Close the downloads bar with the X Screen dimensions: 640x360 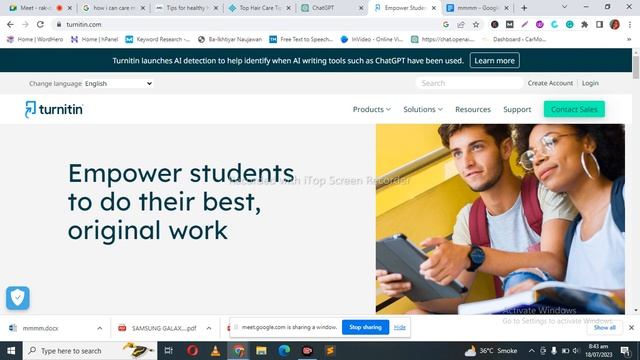631,327
